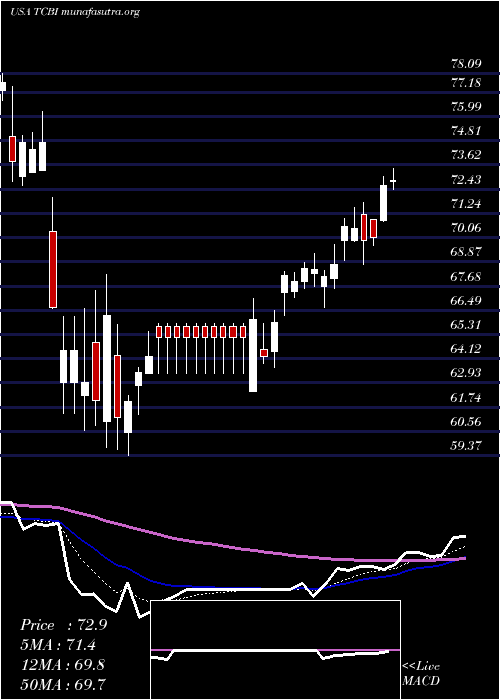Click the 61.74 price axis value
This screenshot has width=500, height=700.
point(466,398)
